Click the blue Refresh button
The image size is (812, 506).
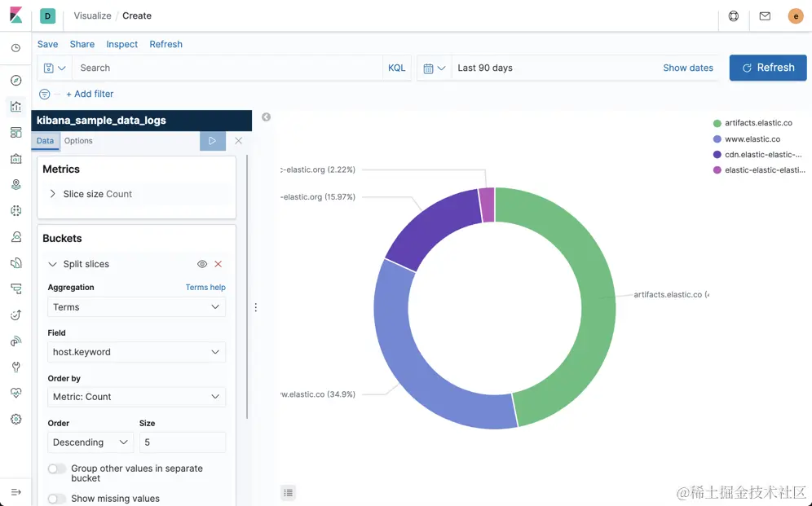pyautogui.click(x=768, y=68)
